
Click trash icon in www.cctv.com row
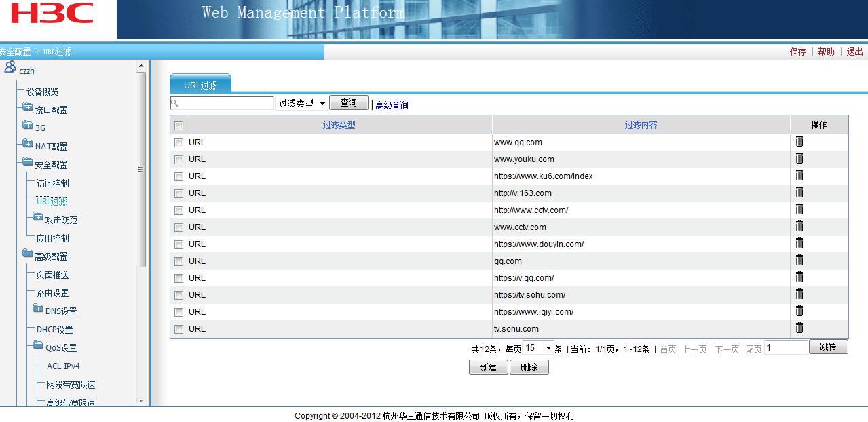(x=799, y=226)
